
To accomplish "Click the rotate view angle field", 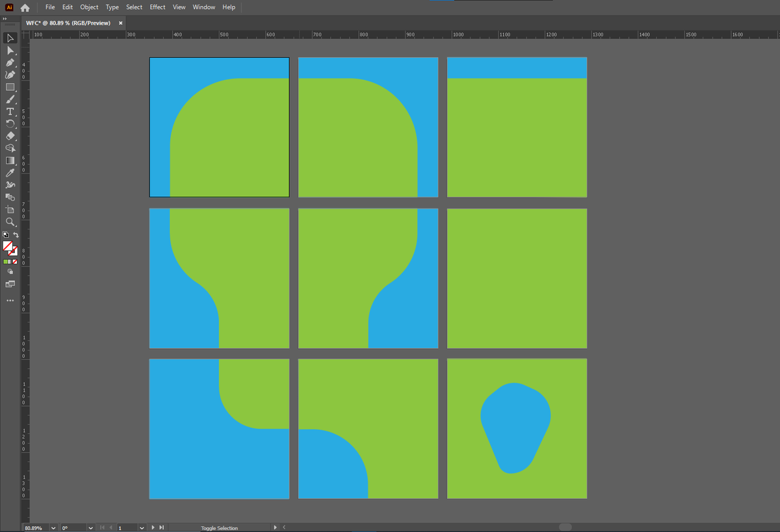I will (73, 528).
